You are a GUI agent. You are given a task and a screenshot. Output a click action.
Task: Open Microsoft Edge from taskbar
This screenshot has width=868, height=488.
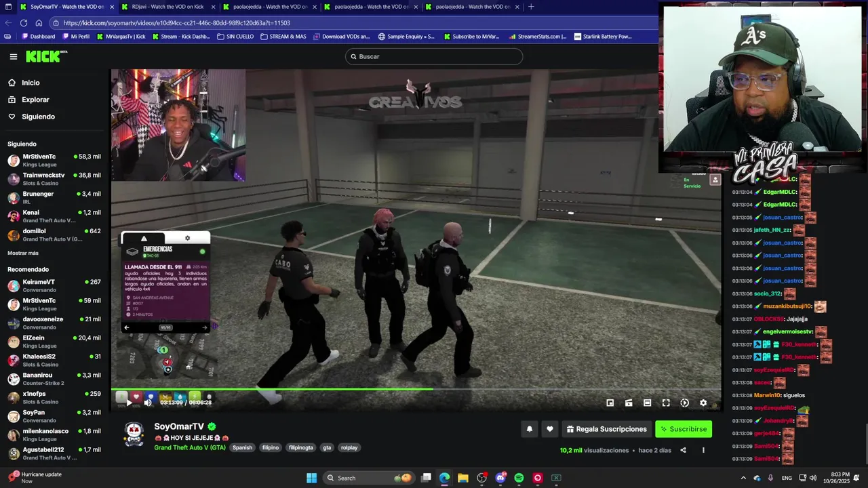click(444, 478)
